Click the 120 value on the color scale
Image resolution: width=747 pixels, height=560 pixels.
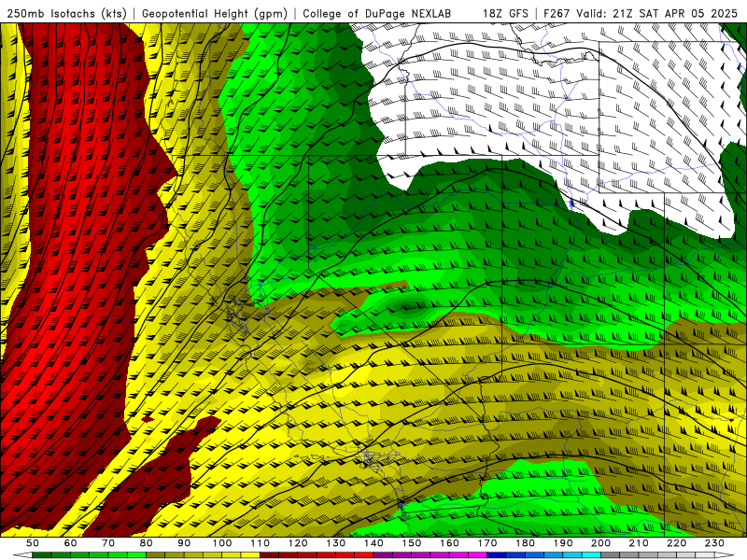click(298, 543)
